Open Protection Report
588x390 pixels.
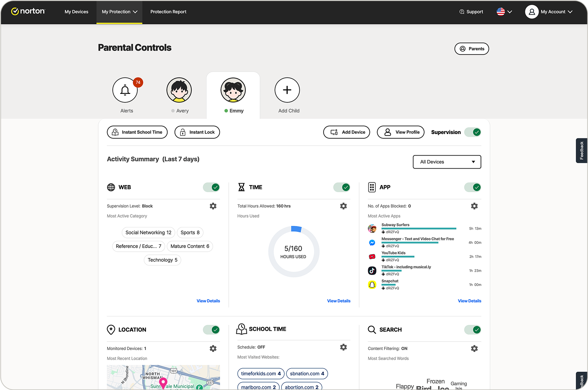[168, 12]
